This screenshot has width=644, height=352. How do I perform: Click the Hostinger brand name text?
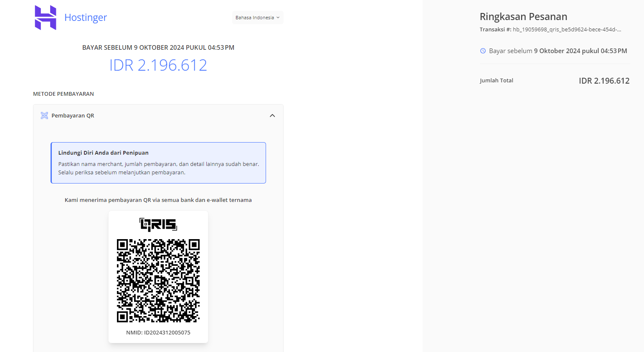pos(86,18)
